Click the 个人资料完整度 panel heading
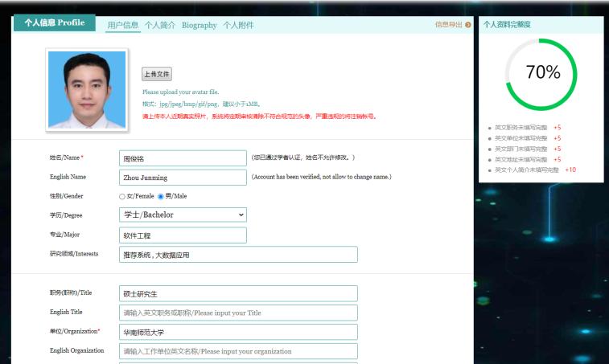Image resolution: width=609 pixels, height=364 pixels. pyautogui.click(x=507, y=24)
